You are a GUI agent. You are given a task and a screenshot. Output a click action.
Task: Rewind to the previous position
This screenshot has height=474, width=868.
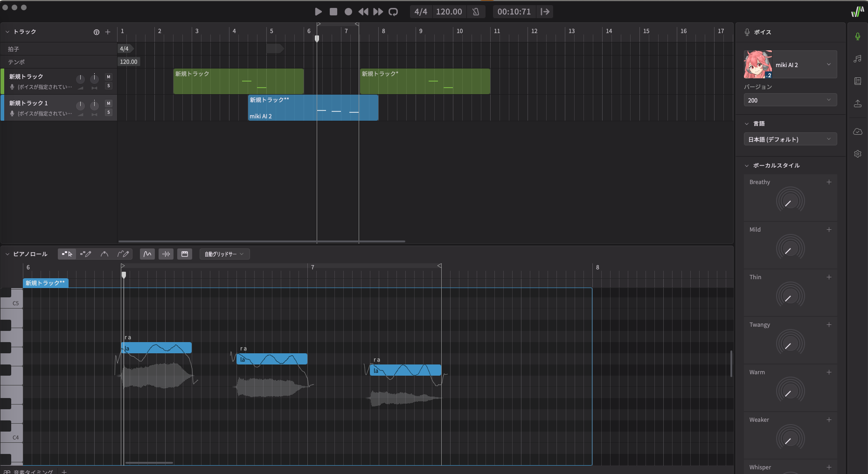pos(363,12)
